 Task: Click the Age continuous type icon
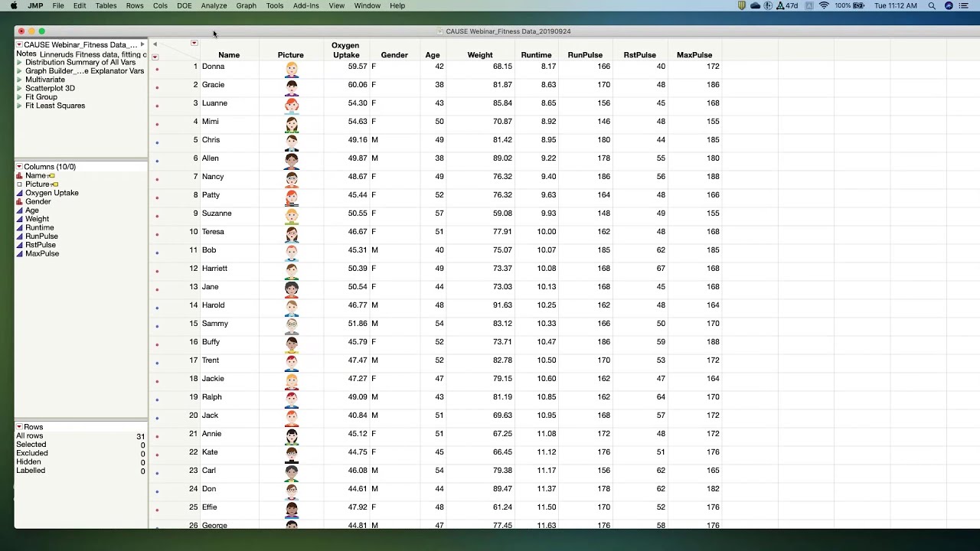click(x=20, y=210)
